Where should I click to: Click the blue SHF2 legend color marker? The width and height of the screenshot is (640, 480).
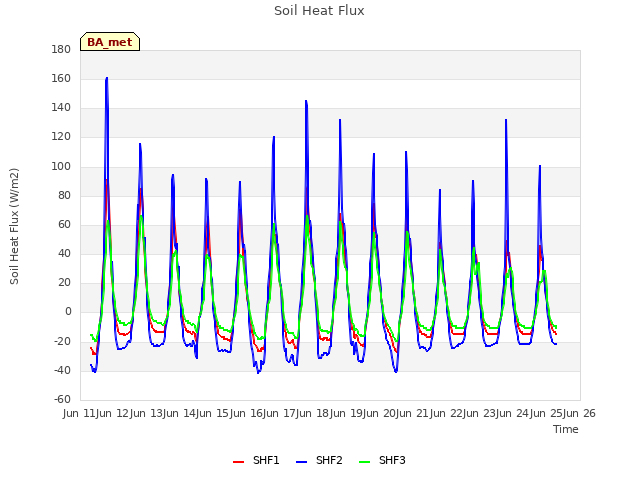(301, 462)
